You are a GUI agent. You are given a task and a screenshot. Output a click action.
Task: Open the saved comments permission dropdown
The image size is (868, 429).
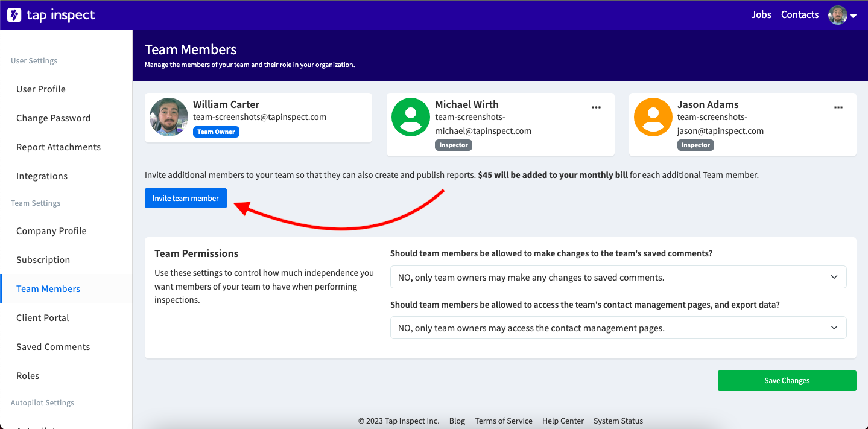click(x=618, y=277)
